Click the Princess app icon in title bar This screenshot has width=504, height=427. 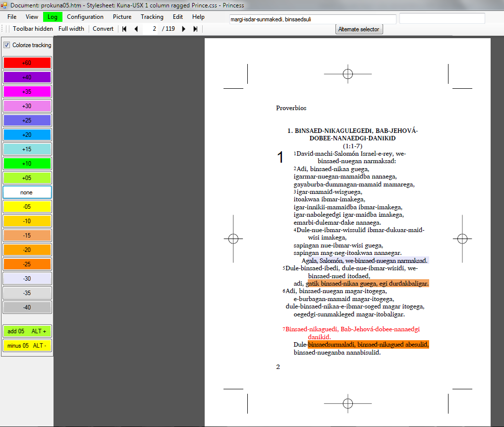(4, 5)
